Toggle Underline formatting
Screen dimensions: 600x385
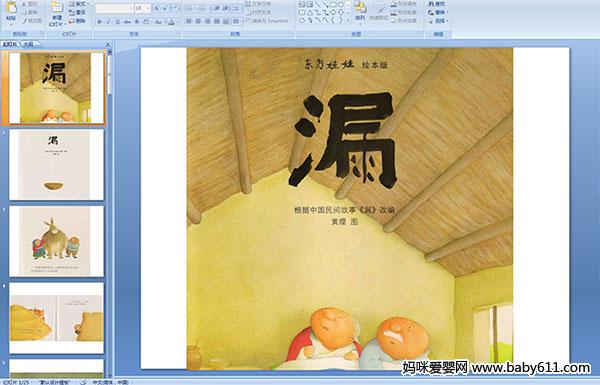pos(117,22)
